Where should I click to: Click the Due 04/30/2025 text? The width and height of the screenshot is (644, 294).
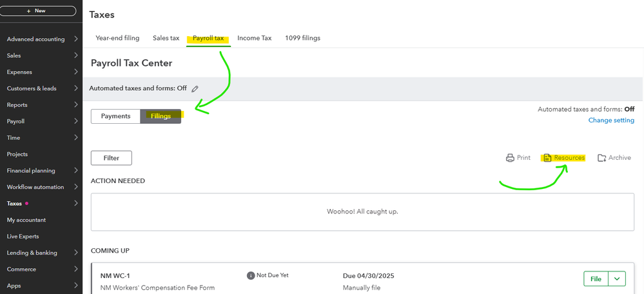click(368, 275)
